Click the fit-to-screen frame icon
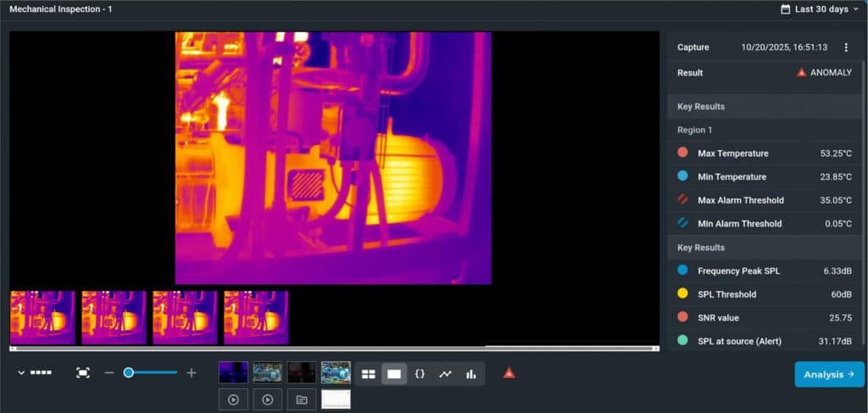 click(83, 373)
